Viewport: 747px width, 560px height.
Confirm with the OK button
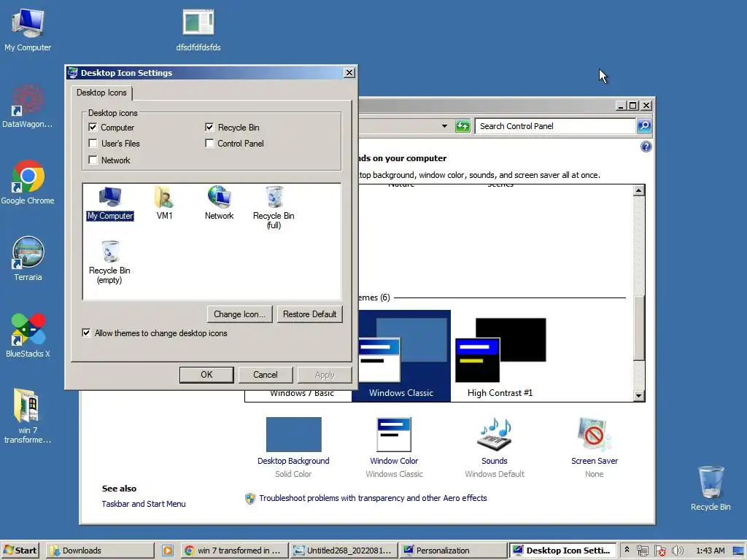(206, 375)
